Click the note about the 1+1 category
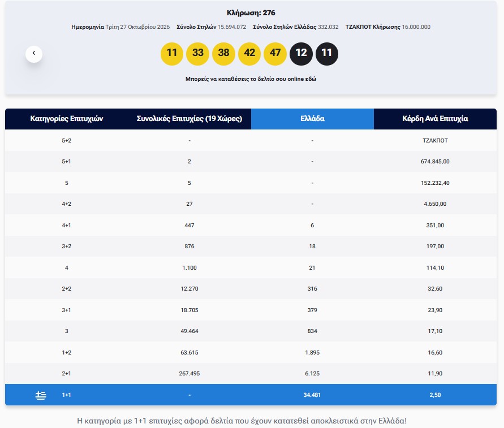 [242, 421]
